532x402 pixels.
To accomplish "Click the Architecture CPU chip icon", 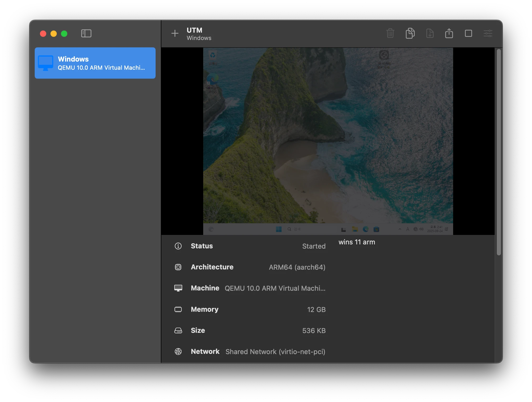I will pos(178,267).
